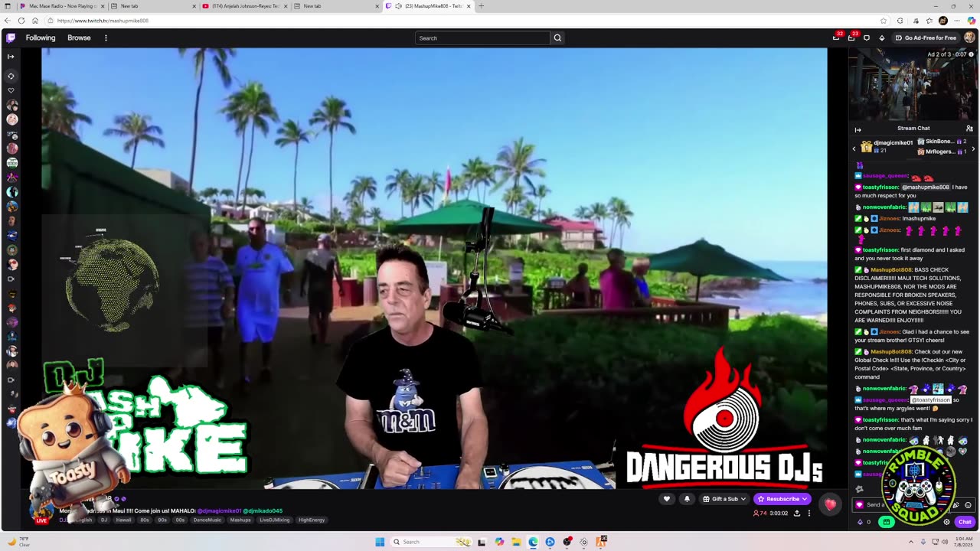Click the ad info icon beside 0:07
This screenshot has height=551, width=980.
pyautogui.click(x=972, y=54)
